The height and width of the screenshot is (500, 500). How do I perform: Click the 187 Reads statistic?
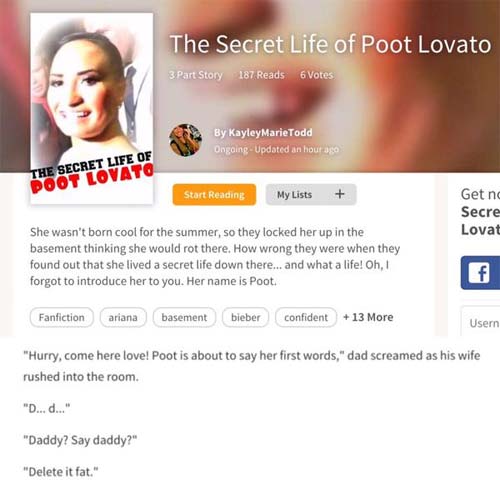click(262, 75)
